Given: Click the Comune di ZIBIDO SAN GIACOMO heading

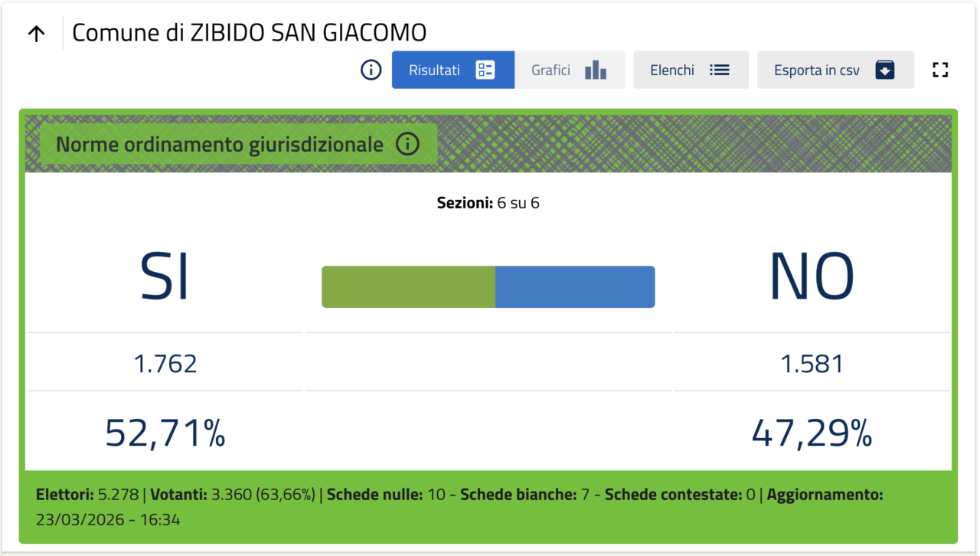Looking at the screenshot, I should [249, 33].
